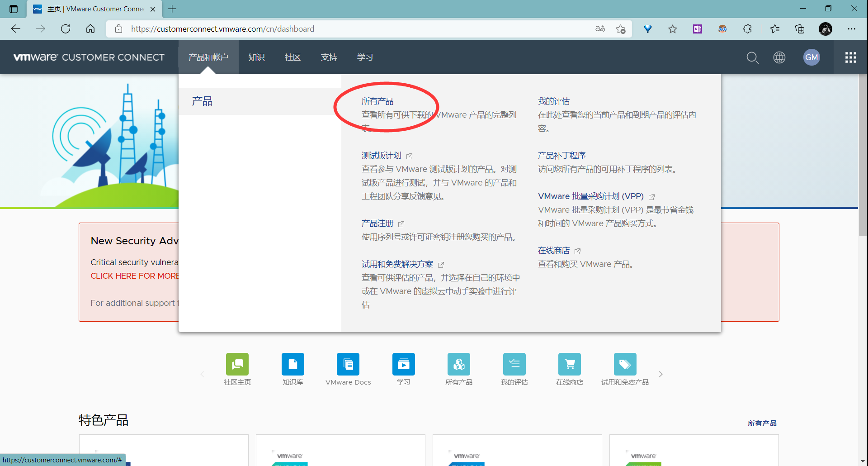Click the face-with-glasses extension icon
This screenshot has width=868, height=466.
(722, 29)
